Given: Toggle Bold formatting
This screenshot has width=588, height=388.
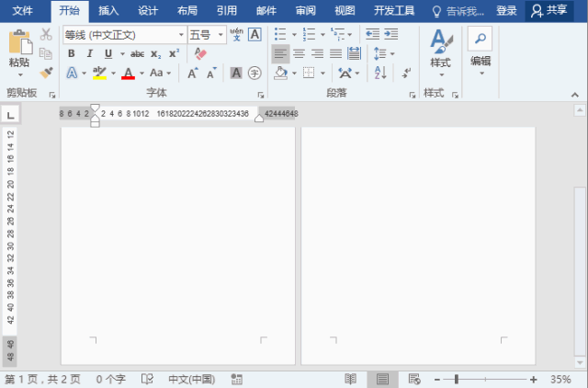Looking at the screenshot, I should point(72,53).
